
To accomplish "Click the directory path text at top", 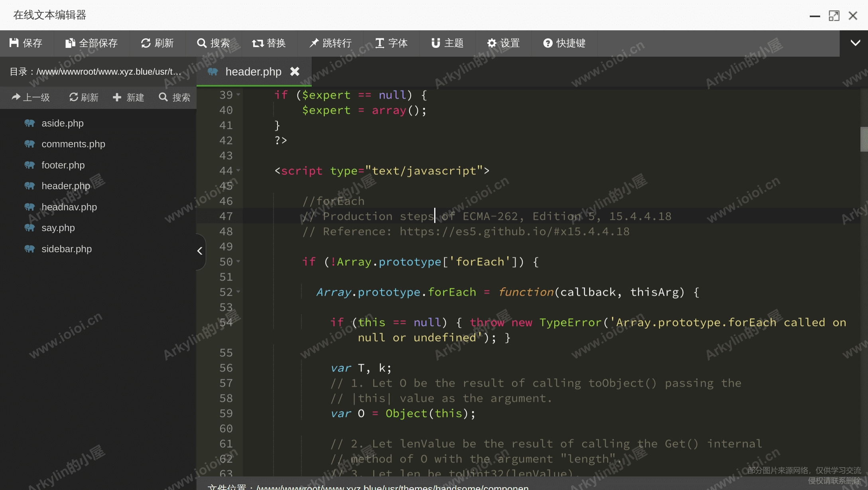I will coord(96,72).
